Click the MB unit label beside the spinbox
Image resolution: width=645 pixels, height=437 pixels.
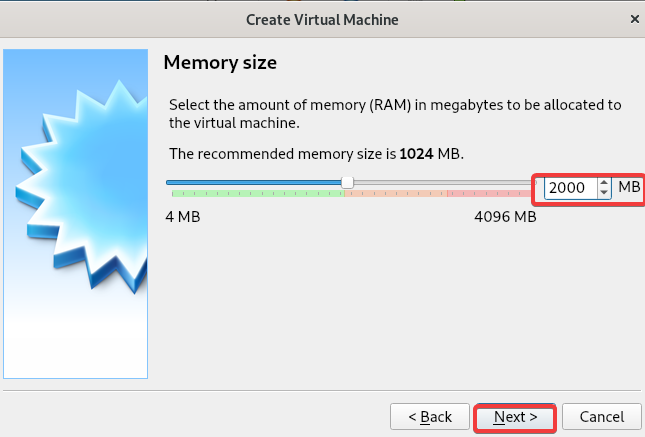(x=629, y=187)
